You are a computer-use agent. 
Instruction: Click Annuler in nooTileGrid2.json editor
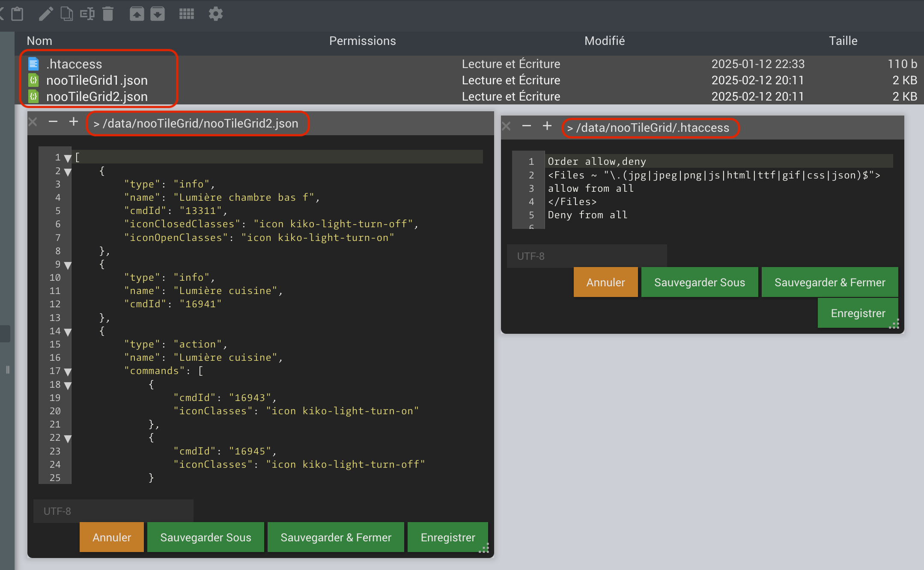click(x=112, y=537)
